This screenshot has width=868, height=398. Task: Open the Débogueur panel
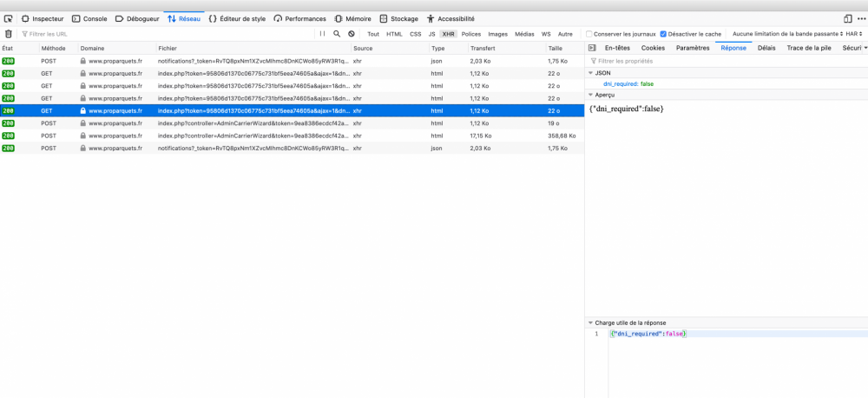(x=137, y=18)
